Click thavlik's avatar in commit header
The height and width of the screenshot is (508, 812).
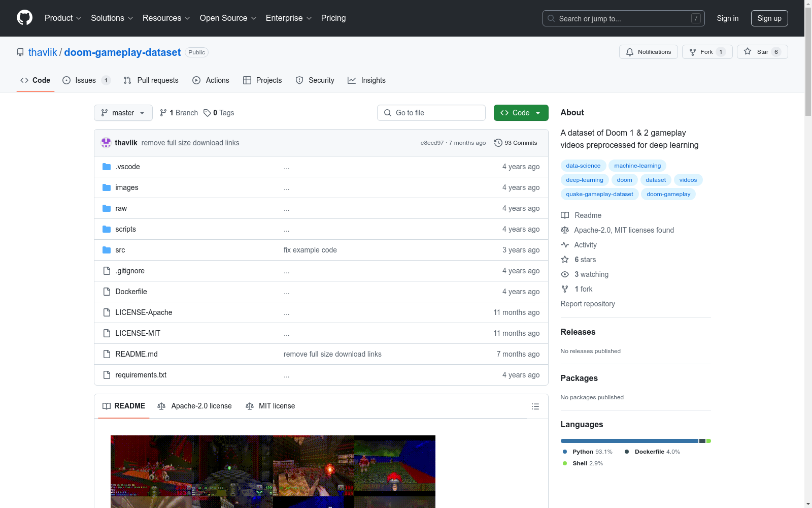tap(106, 143)
